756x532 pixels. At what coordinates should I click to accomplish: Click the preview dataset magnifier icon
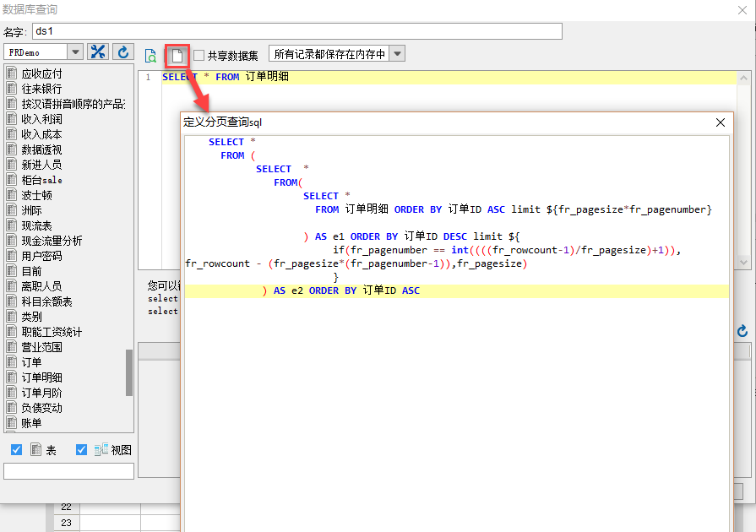click(150, 56)
